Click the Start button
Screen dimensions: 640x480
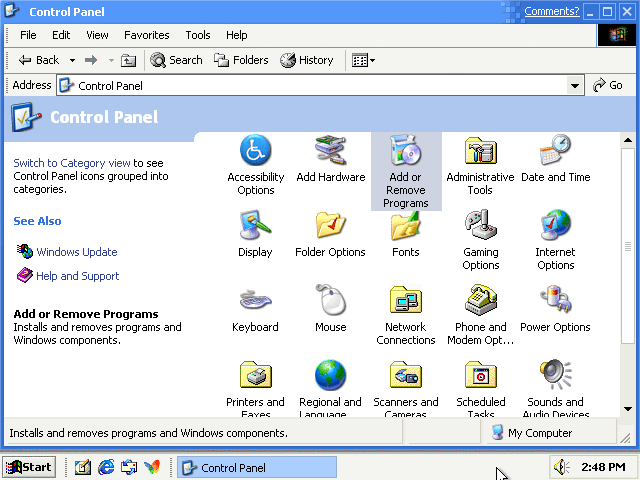click(29, 467)
